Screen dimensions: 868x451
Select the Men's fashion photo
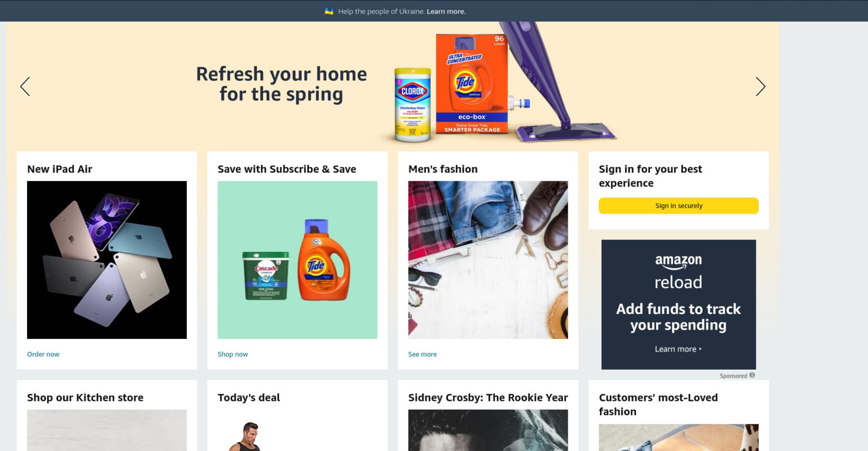pyautogui.click(x=488, y=260)
